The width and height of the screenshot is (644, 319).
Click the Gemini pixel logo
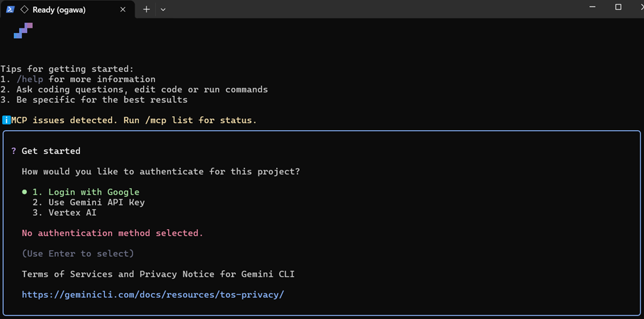pos(23,30)
